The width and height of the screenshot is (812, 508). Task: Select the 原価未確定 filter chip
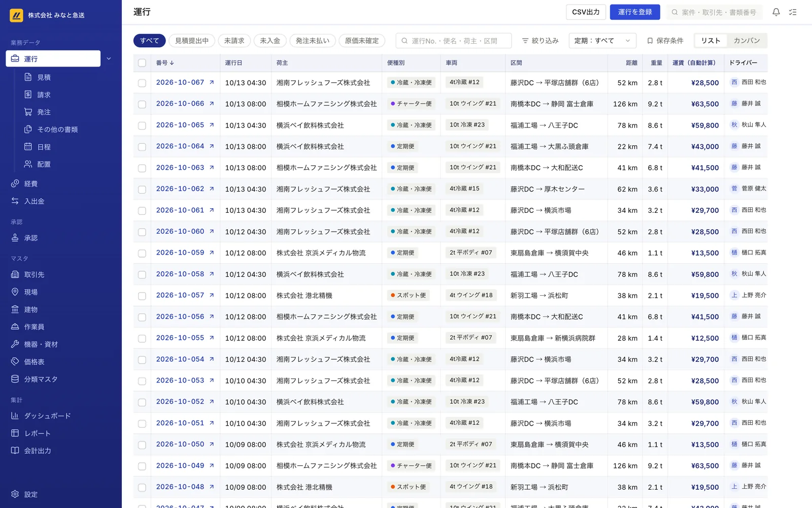[x=362, y=41]
